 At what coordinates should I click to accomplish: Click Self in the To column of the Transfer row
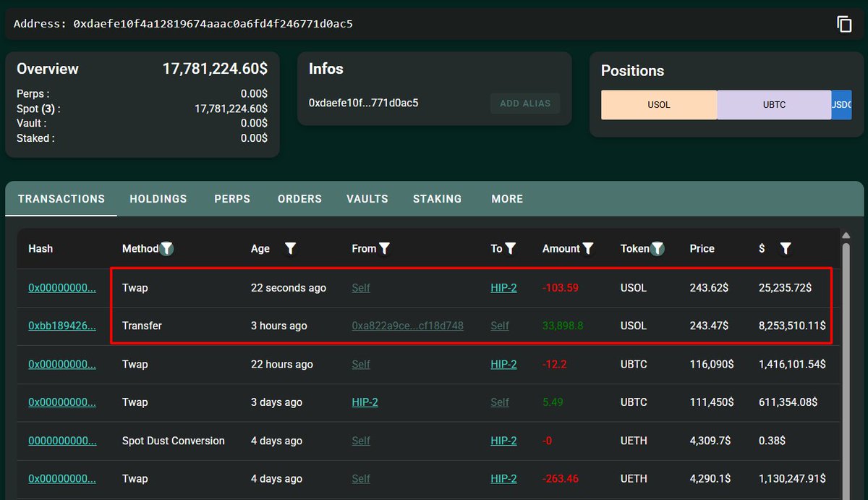[500, 326]
